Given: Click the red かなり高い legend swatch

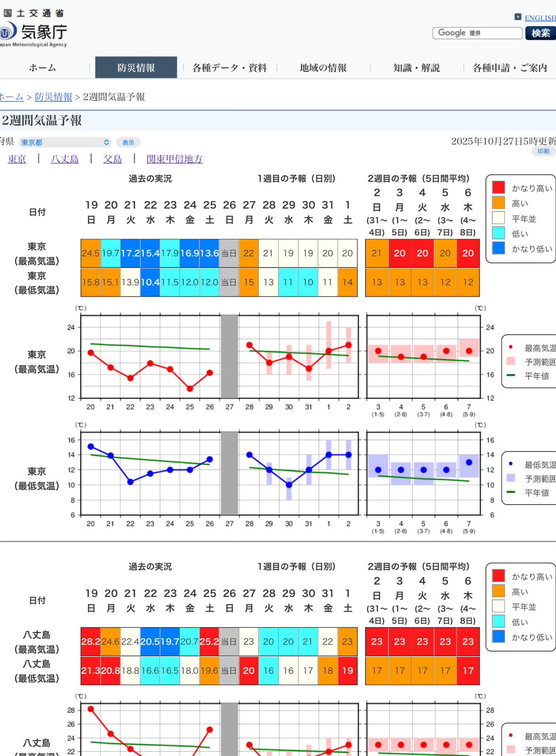Looking at the screenshot, I should [498, 188].
